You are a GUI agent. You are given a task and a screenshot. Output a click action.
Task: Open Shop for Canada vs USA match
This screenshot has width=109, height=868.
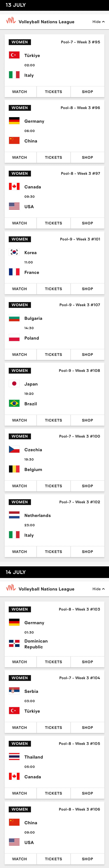point(87,223)
